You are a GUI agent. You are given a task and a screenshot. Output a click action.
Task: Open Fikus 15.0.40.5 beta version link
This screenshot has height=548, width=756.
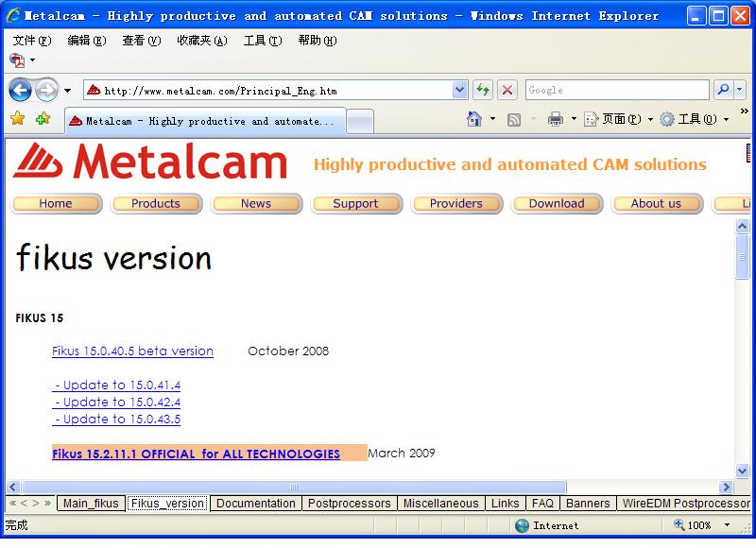pyautogui.click(x=132, y=351)
